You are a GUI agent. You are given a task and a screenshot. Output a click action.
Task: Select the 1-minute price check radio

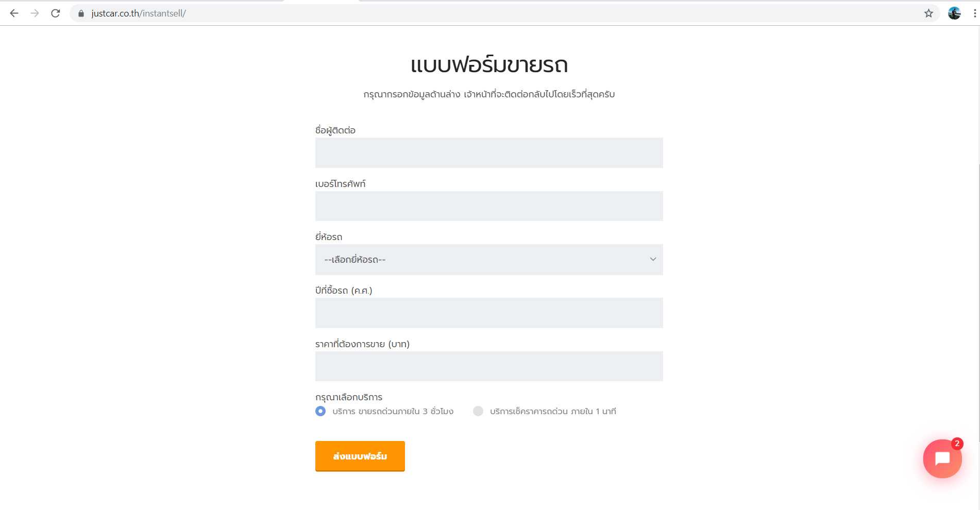click(478, 411)
